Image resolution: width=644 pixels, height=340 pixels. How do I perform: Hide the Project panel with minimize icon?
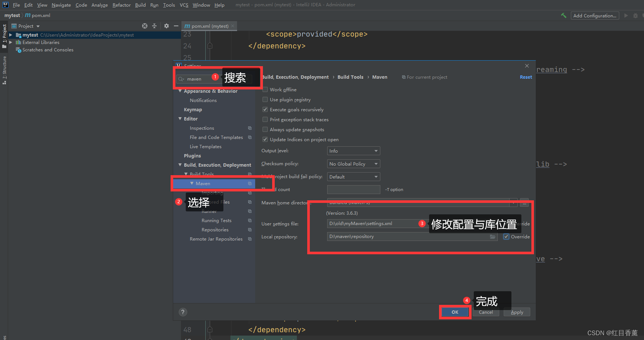pyautogui.click(x=176, y=26)
